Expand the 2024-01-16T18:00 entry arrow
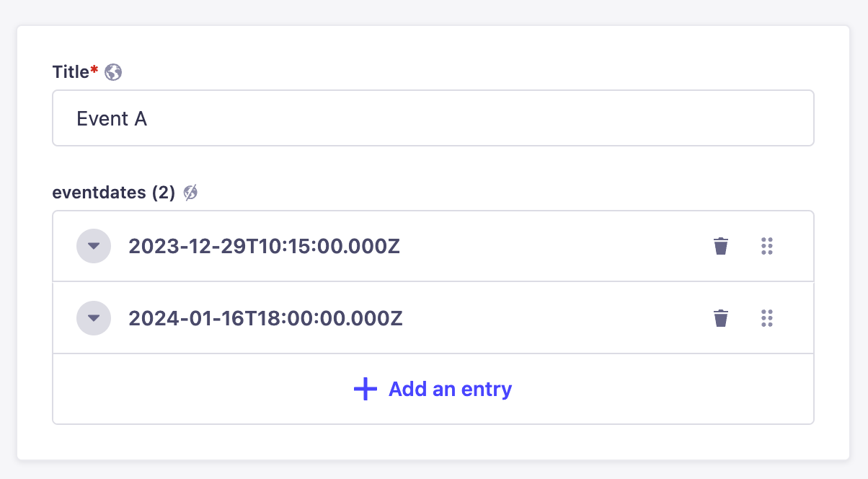Viewport: 868px width, 479px height. point(94,318)
